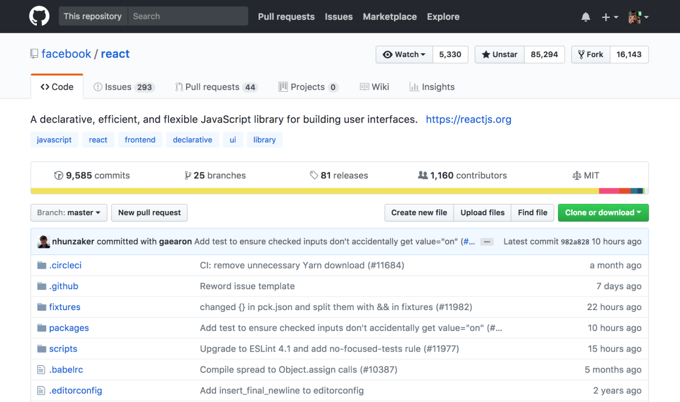This screenshot has width=680, height=402.
Task: Click the yellow JavaScript language bar
Action: 314,191
